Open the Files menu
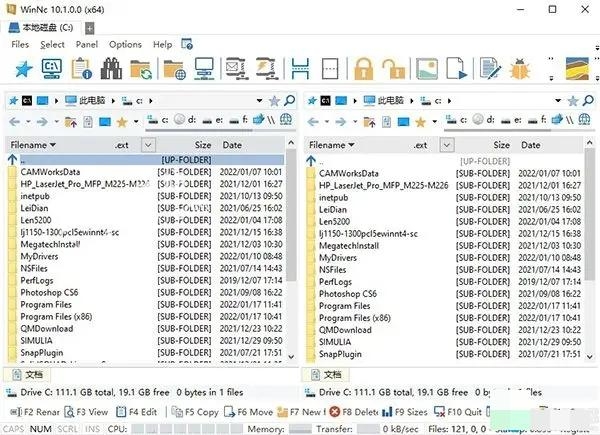 click(x=20, y=44)
